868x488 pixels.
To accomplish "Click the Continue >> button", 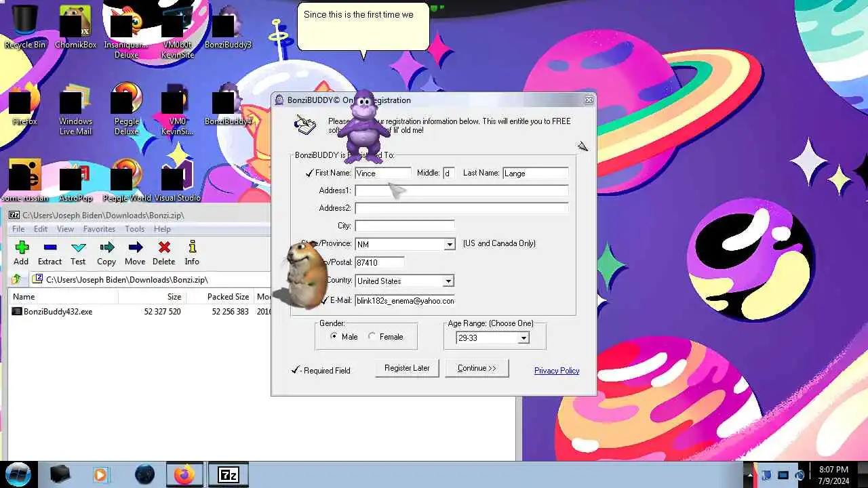I will 477,368.
